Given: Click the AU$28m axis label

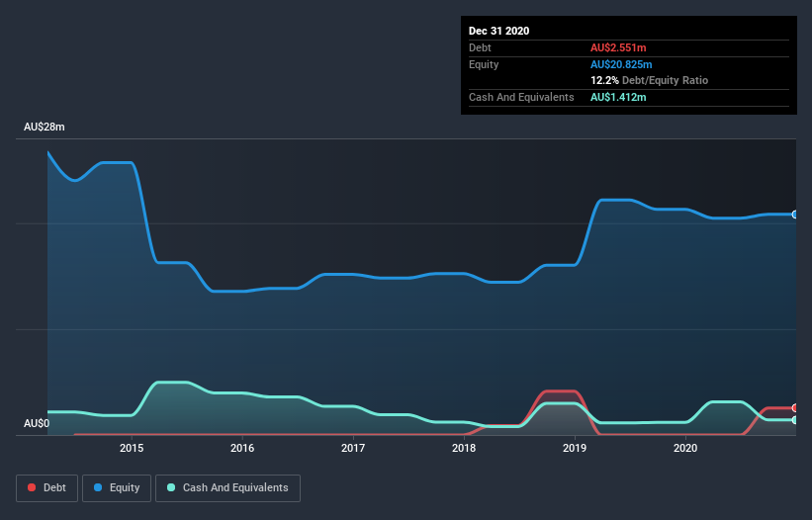Looking at the screenshot, I should [45, 127].
